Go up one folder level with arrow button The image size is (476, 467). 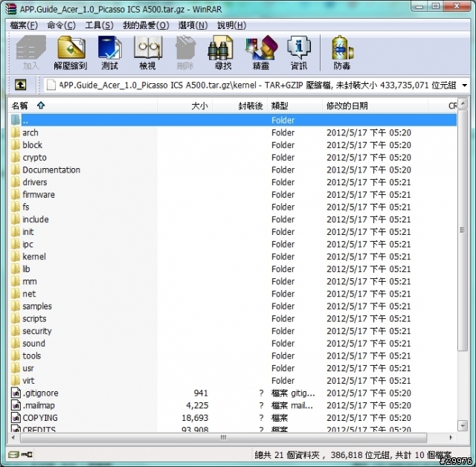[21, 85]
